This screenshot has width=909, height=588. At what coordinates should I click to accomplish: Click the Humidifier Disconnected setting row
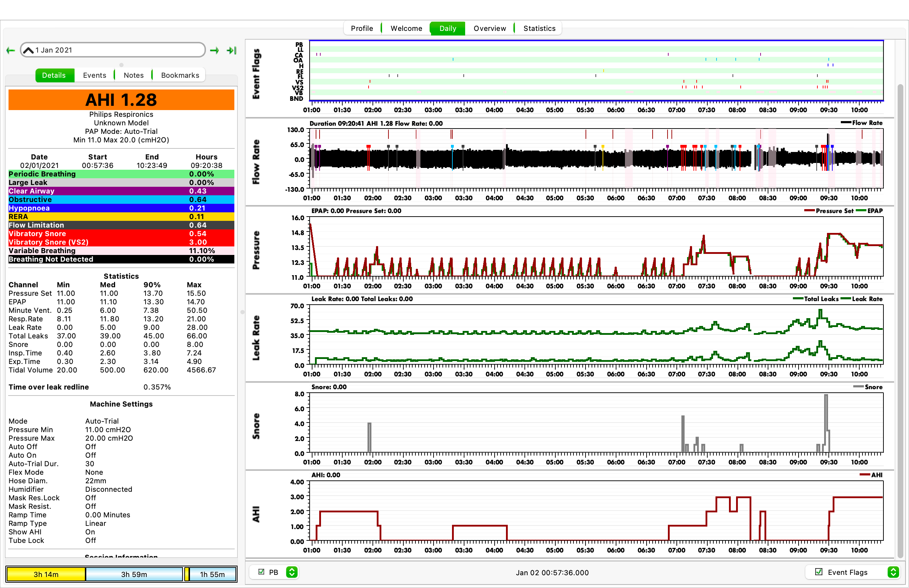coord(71,489)
